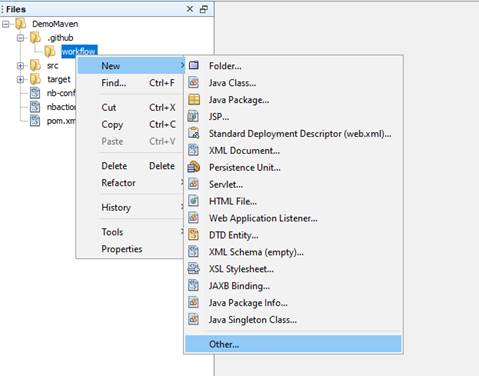Maximize the Files panel window
Screen dimensions: 479x376
pyautogui.click(x=204, y=9)
